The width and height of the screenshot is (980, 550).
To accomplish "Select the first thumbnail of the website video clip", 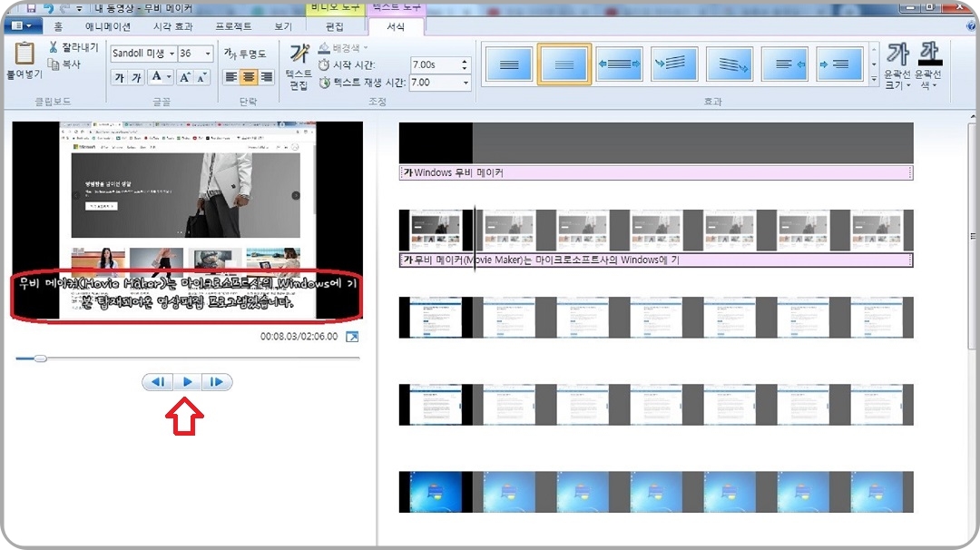I will 436,231.
